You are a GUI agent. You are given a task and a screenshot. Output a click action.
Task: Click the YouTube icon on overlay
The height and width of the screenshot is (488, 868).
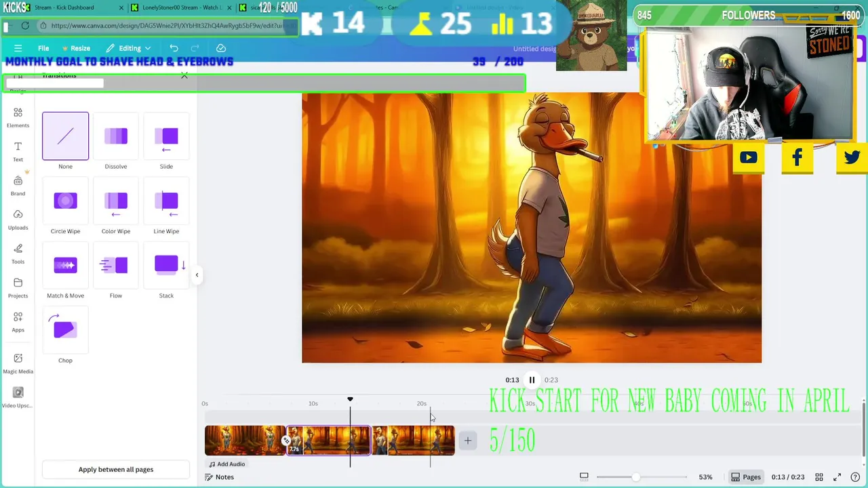click(749, 158)
